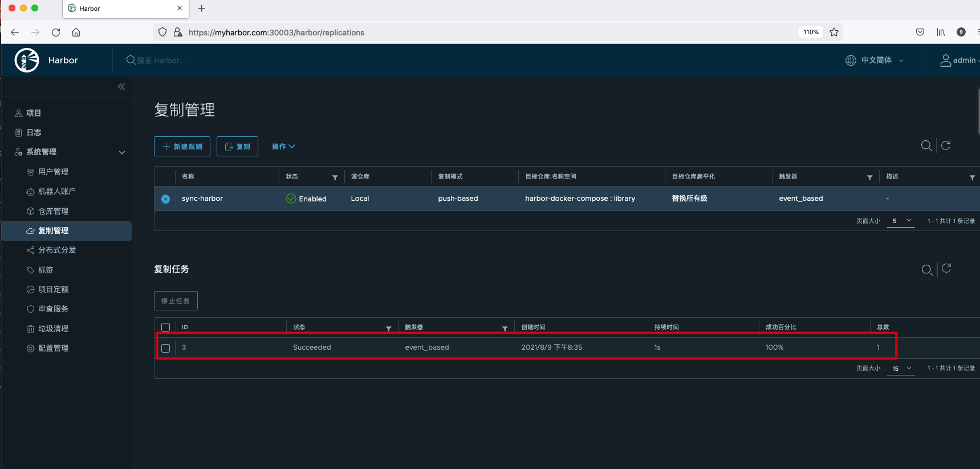Select 复制管理 in the sidebar

point(66,231)
